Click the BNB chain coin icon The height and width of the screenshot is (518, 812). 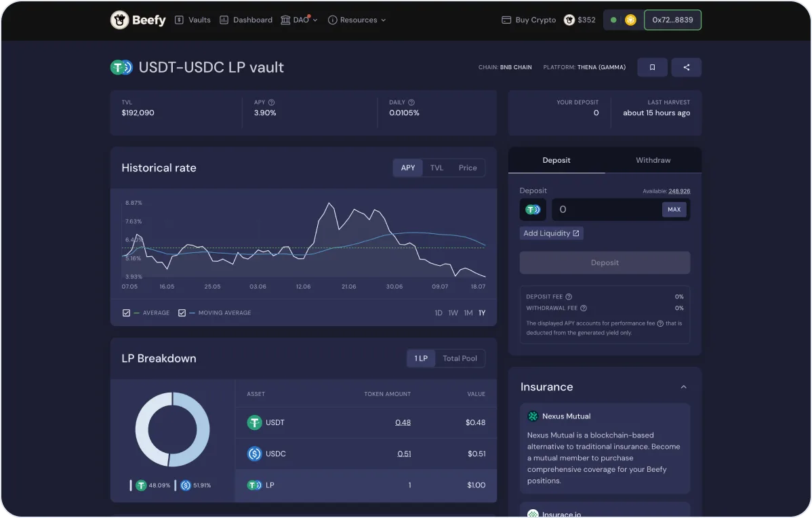tap(630, 20)
